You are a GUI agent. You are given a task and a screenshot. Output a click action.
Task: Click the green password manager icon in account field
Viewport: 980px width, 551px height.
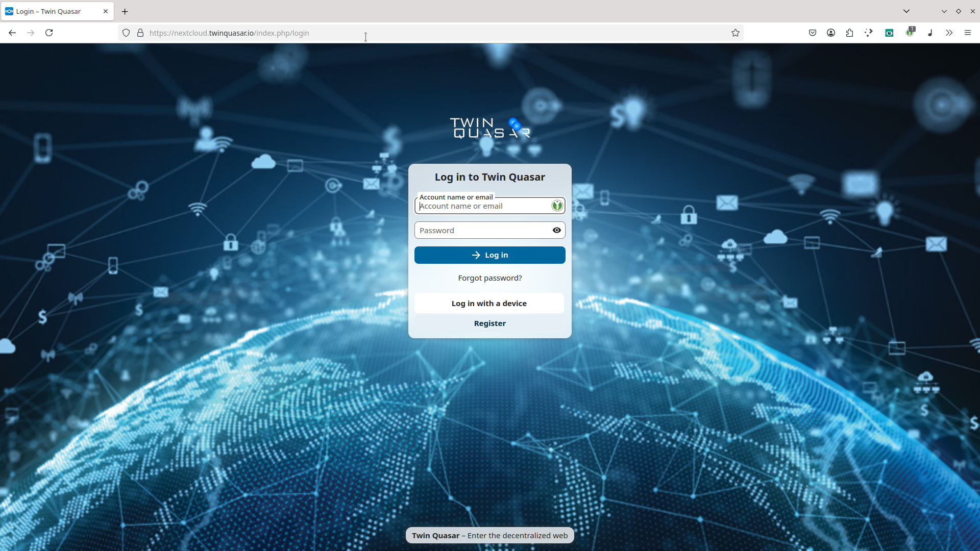557,206
